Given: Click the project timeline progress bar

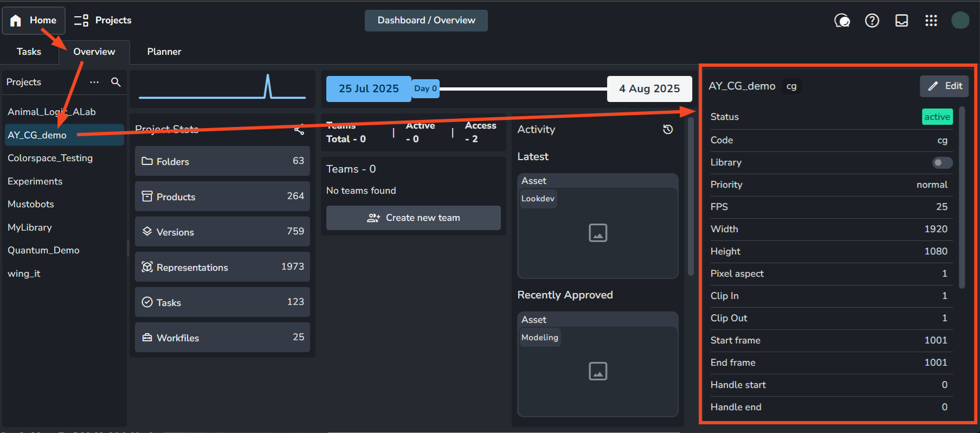Looking at the screenshot, I should [x=523, y=88].
